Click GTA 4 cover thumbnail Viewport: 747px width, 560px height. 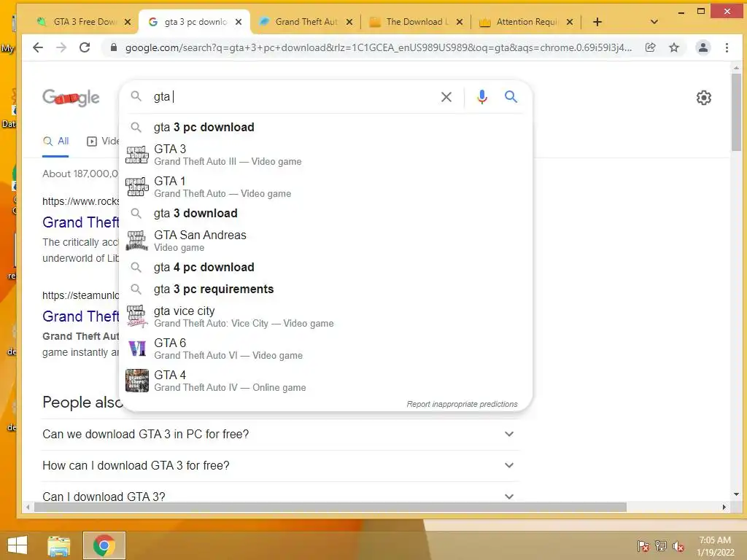tap(136, 381)
